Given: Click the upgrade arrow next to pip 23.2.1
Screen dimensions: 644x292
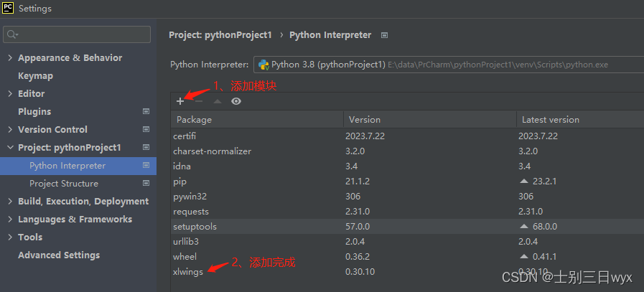Looking at the screenshot, I should click(523, 181).
